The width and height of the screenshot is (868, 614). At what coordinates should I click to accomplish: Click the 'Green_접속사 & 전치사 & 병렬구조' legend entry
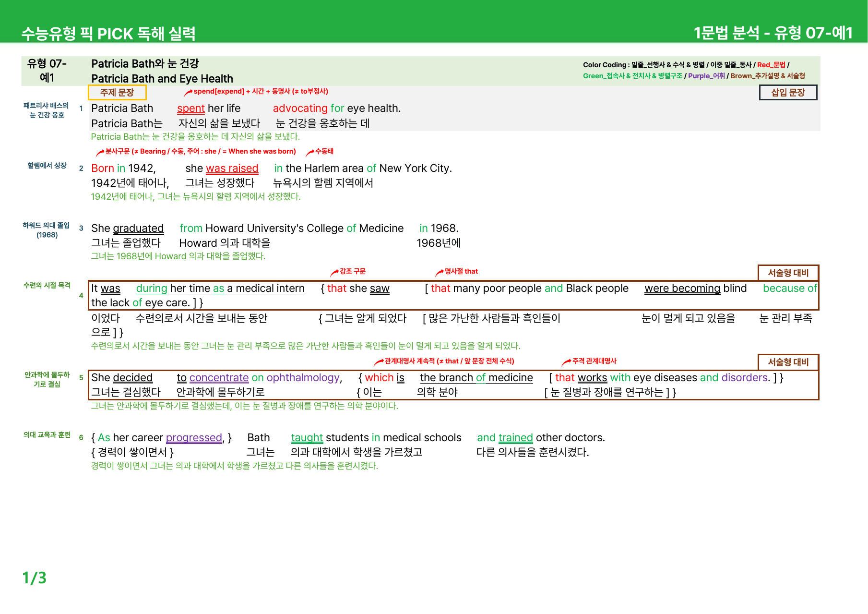point(632,76)
